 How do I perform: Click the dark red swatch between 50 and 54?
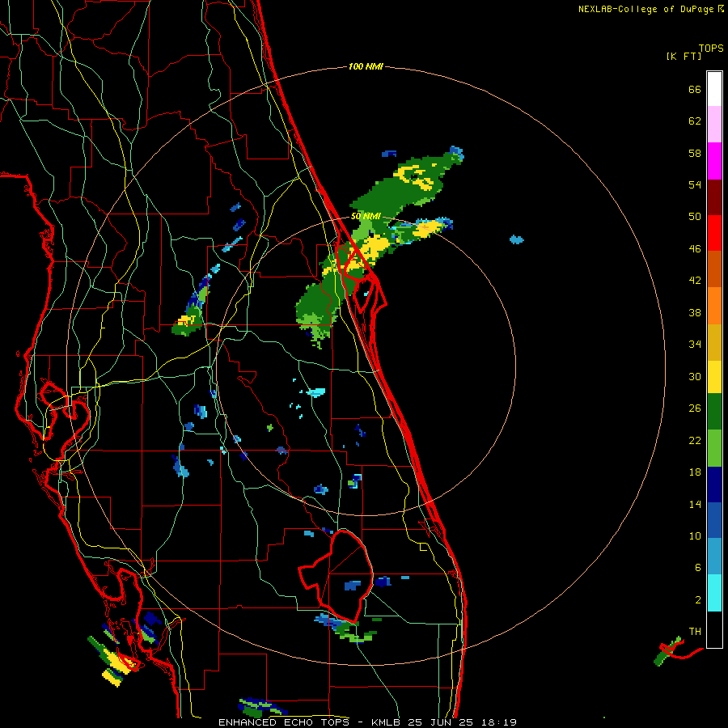pos(714,197)
